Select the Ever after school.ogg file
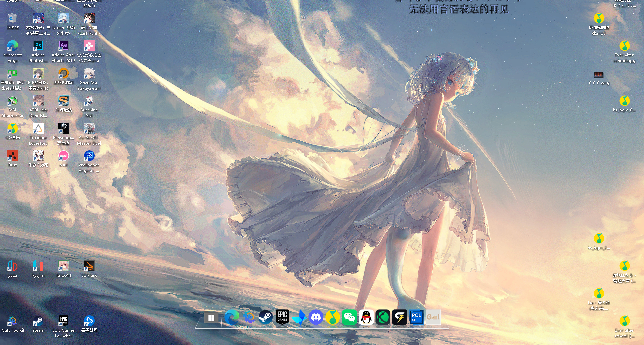Screen dimensions: 644x345 coord(624,46)
